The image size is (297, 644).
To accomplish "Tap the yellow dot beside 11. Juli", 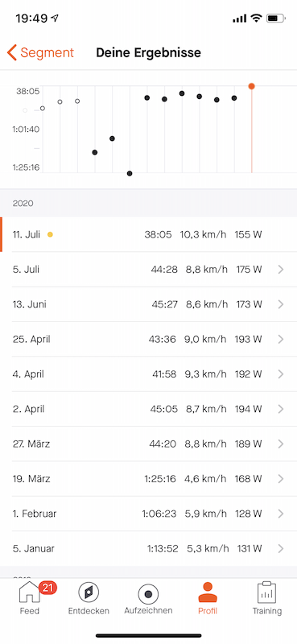I will (50, 235).
